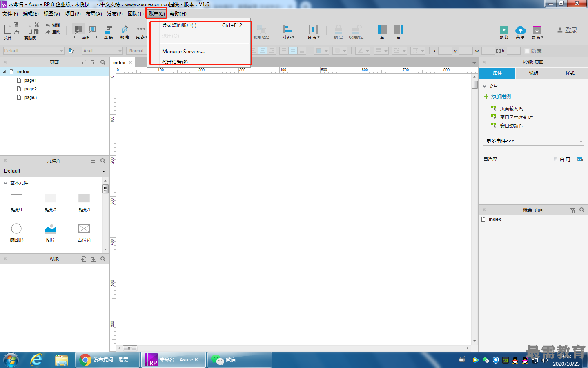
Task: Open the Edit (编辑) menu
Action: click(x=31, y=14)
